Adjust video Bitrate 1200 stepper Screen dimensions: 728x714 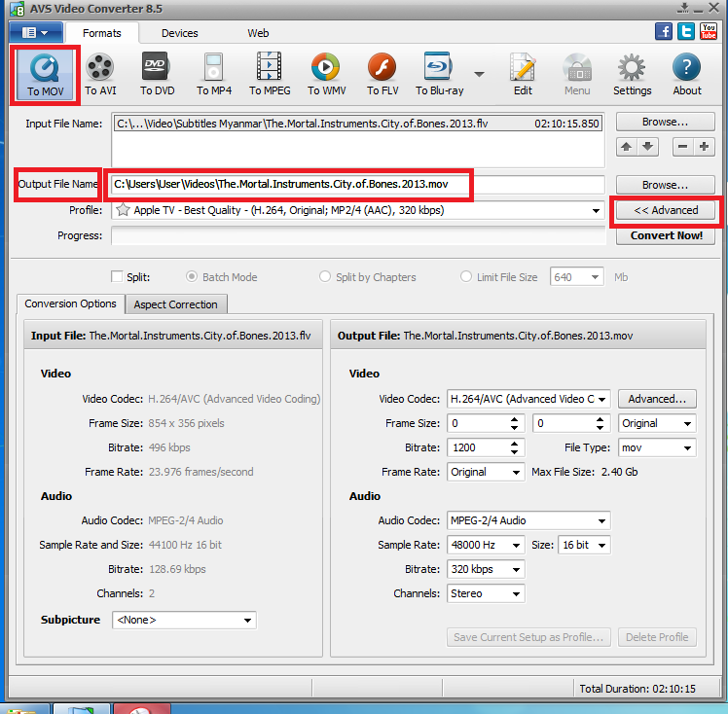click(514, 447)
